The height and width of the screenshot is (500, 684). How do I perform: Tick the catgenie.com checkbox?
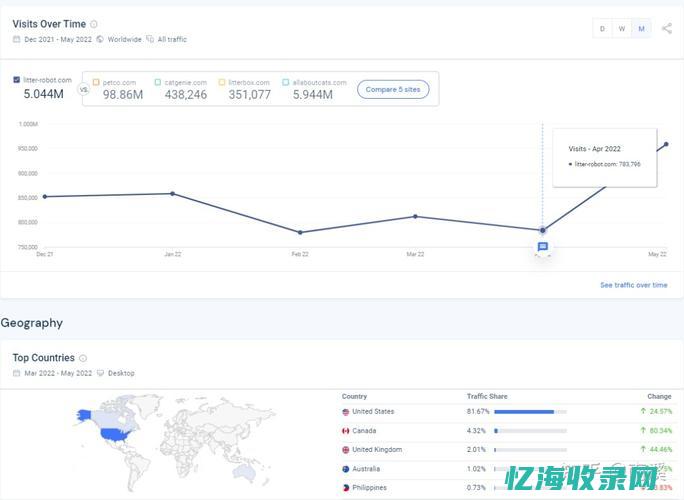pyautogui.click(x=158, y=82)
